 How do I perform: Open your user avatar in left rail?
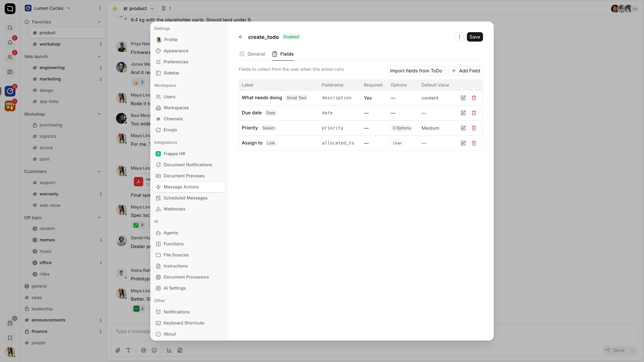click(x=10, y=352)
